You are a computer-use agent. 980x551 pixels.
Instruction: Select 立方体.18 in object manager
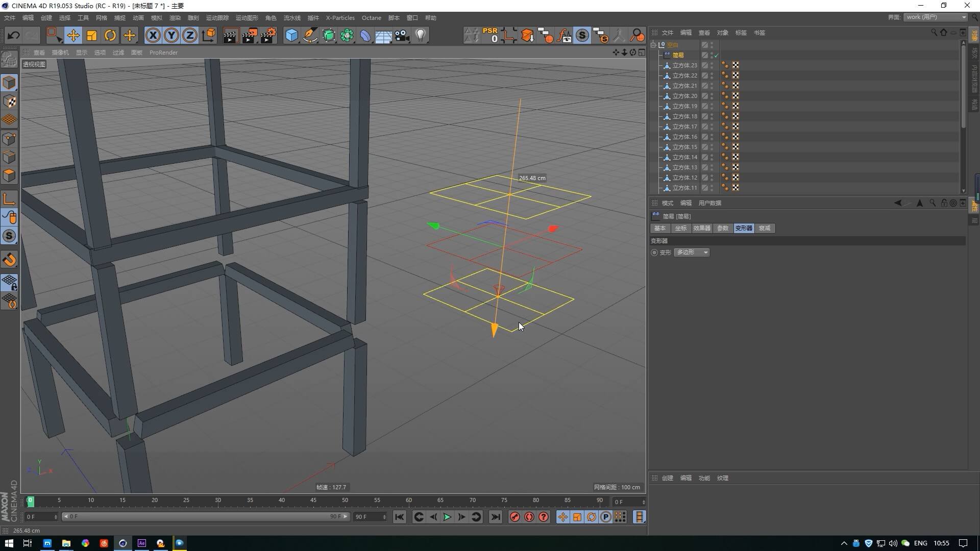(x=684, y=116)
